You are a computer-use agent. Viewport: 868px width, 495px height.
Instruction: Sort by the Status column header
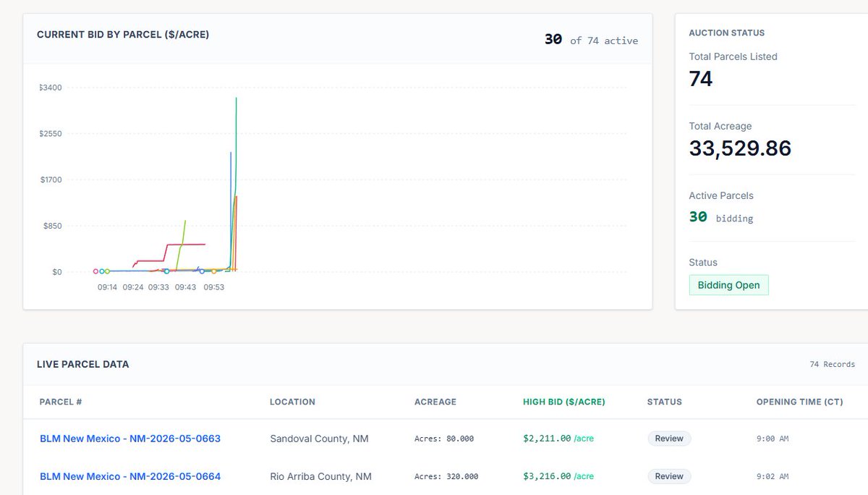665,402
